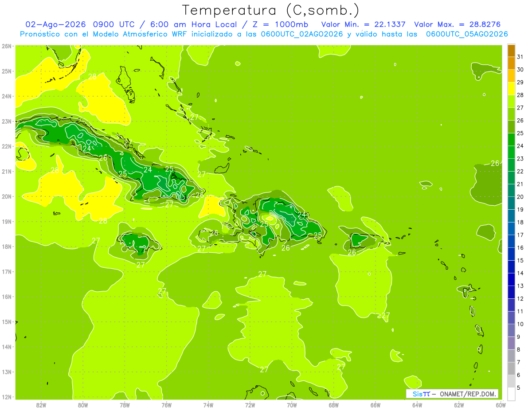Click the '13N' latitude axis label
Screen dimensions: 532x411
pyautogui.click(x=7, y=372)
